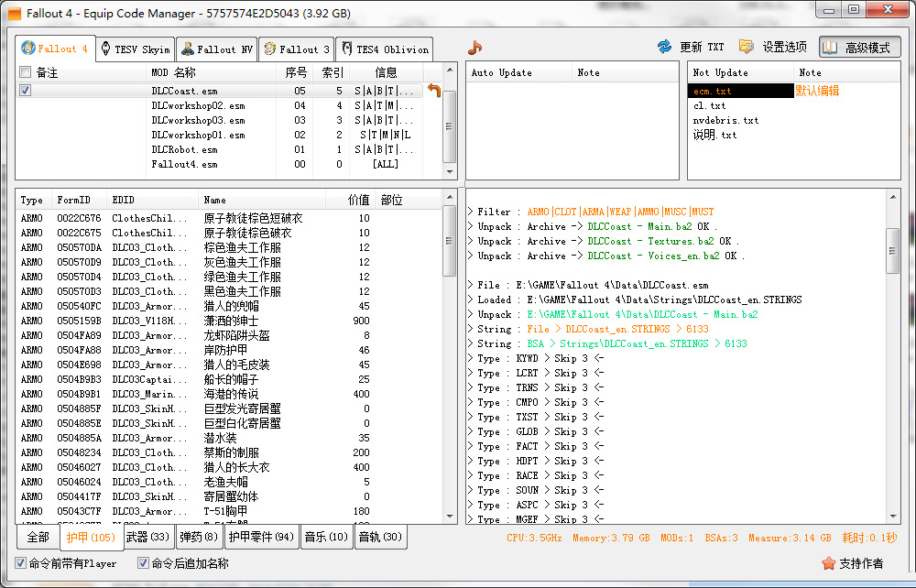Toggle the 备注 header checkbox
Image resolution: width=916 pixels, height=588 pixels.
coord(25,71)
